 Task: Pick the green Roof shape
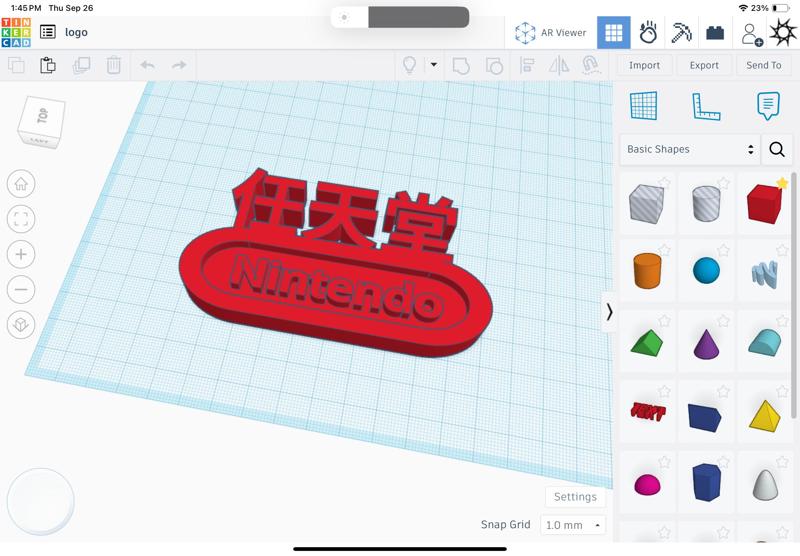click(646, 342)
